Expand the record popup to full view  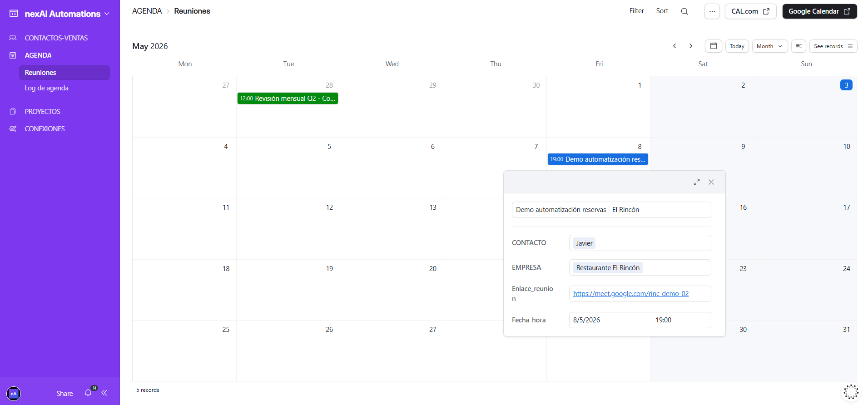696,182
